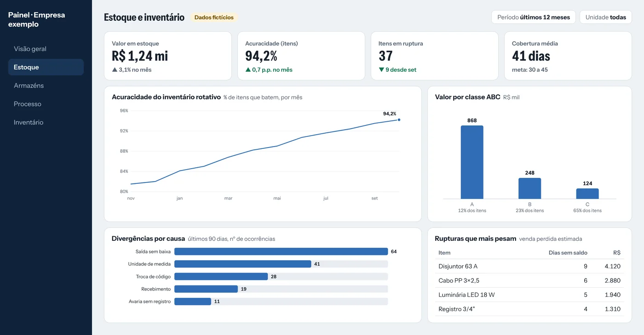Screen dimensions: 644x335
Task: Click the Itens em ruptura value 37
Action: [385, 56]
